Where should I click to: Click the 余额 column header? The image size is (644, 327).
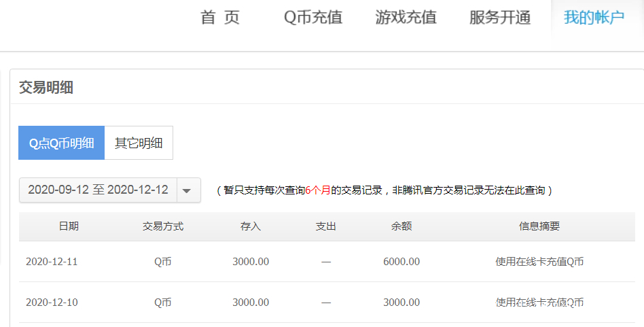coord(401,226)
